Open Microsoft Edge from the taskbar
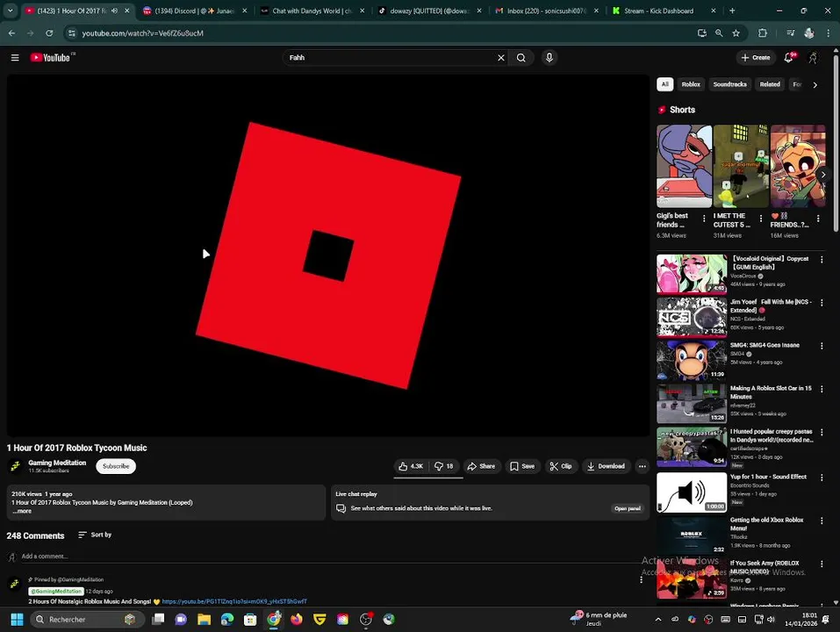 pyautogui.click(x=227, y=619)
